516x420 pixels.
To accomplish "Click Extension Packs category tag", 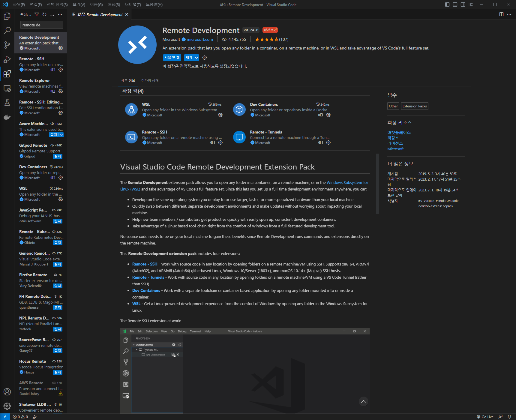I will tap(415, 106).
